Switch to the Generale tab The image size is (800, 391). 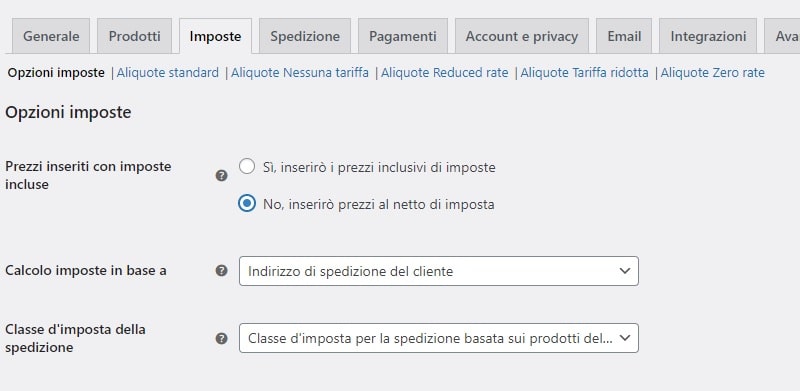[x=51, y=36]
